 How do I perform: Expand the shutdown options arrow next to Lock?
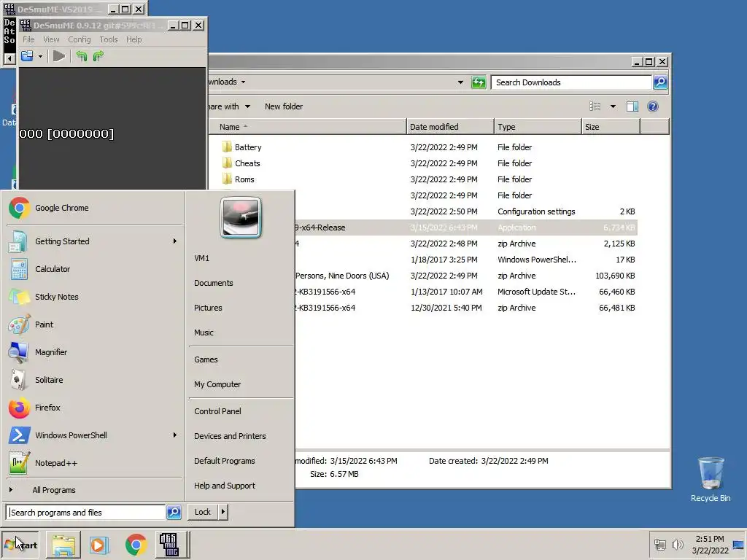pyautogui.click(x=223, y=512)
